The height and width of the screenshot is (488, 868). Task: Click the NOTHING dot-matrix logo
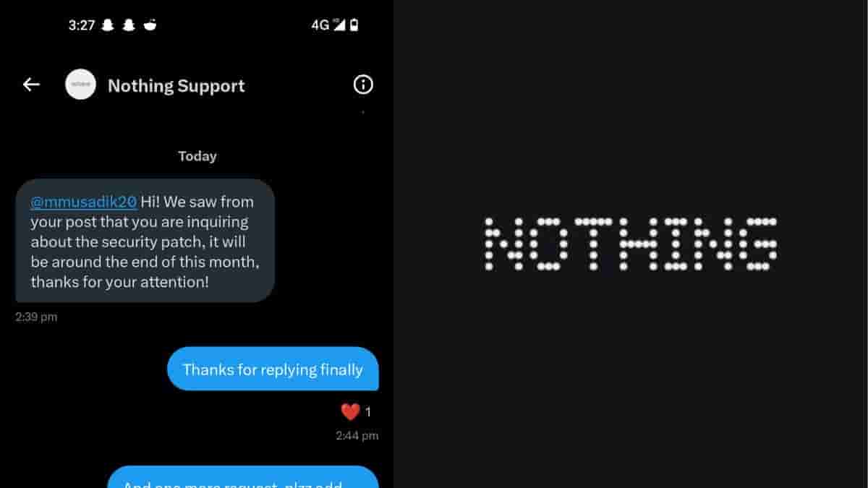[629, 244]
